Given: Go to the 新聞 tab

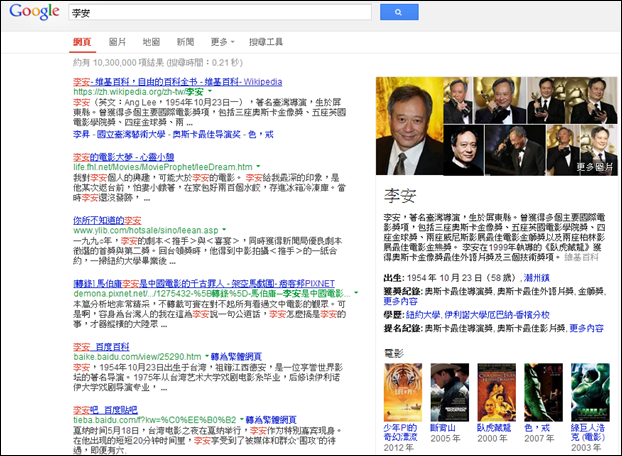Looking at the screenshot, I should click(185, 42).
